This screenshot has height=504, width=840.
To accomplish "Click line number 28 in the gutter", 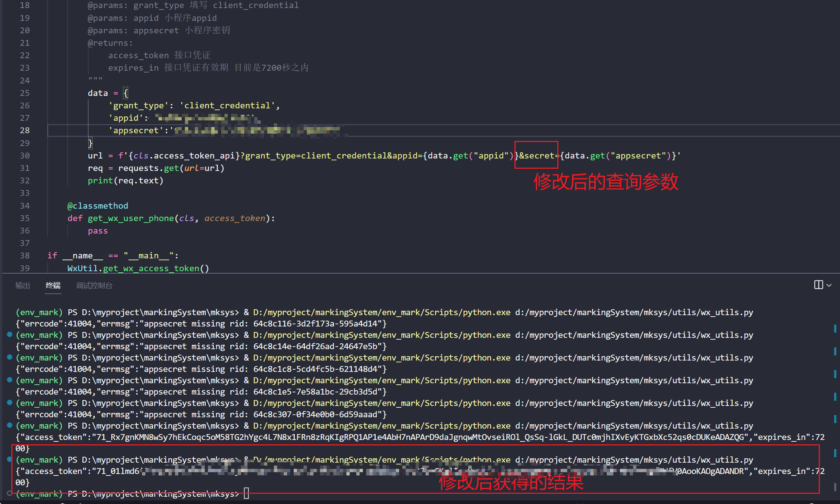I will point(25,130).
